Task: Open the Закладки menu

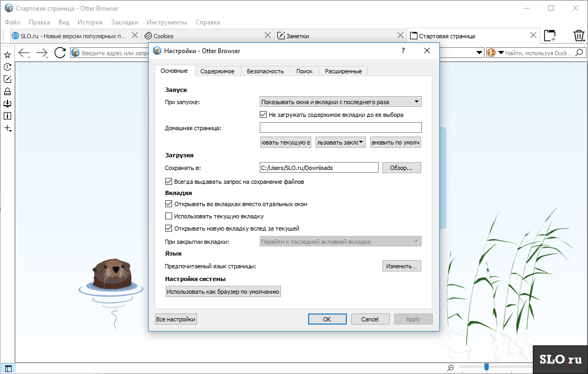Action: (124, 22)
